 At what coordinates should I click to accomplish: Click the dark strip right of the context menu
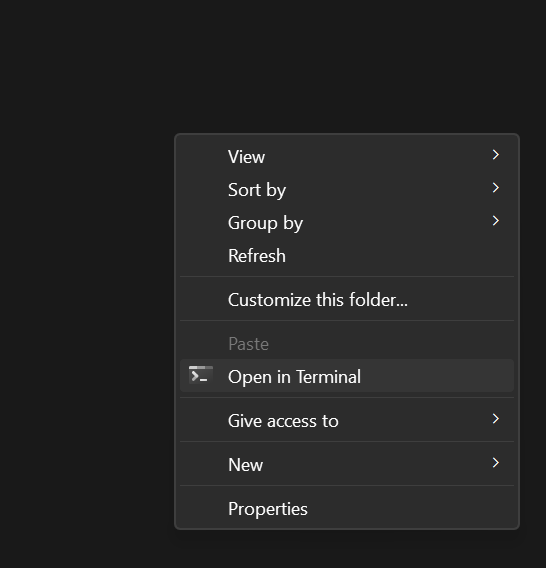coord(533,326)
